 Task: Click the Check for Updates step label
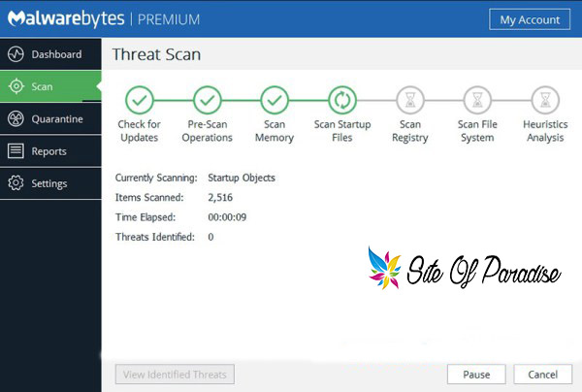point(139,131)
